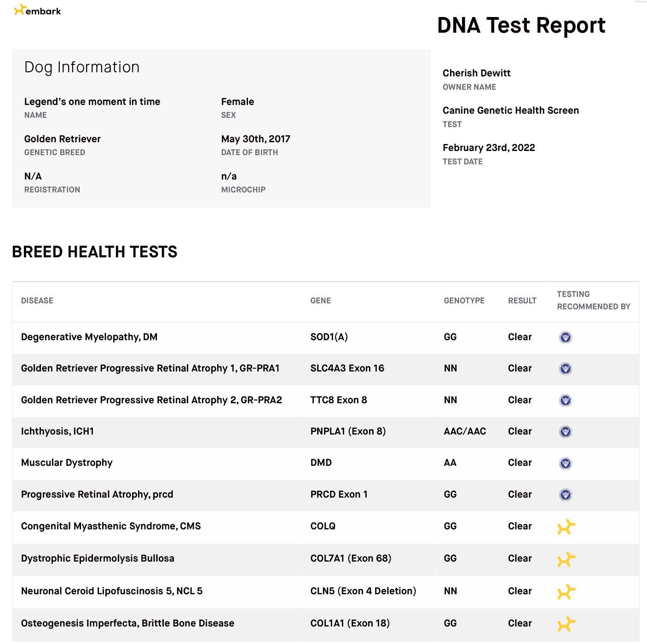Click the Embark icon in Congenital Myasthenic Syndrome row

pyautogui.click(x=566, y=527)
